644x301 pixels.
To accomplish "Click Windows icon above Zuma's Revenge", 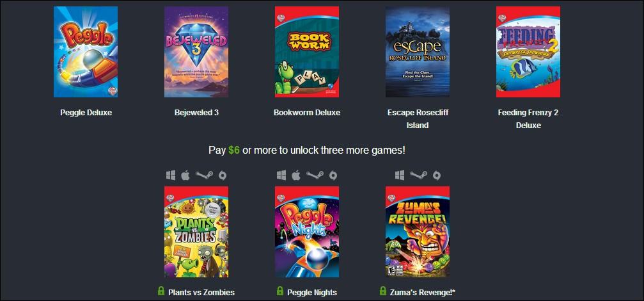I will point(400,175).
